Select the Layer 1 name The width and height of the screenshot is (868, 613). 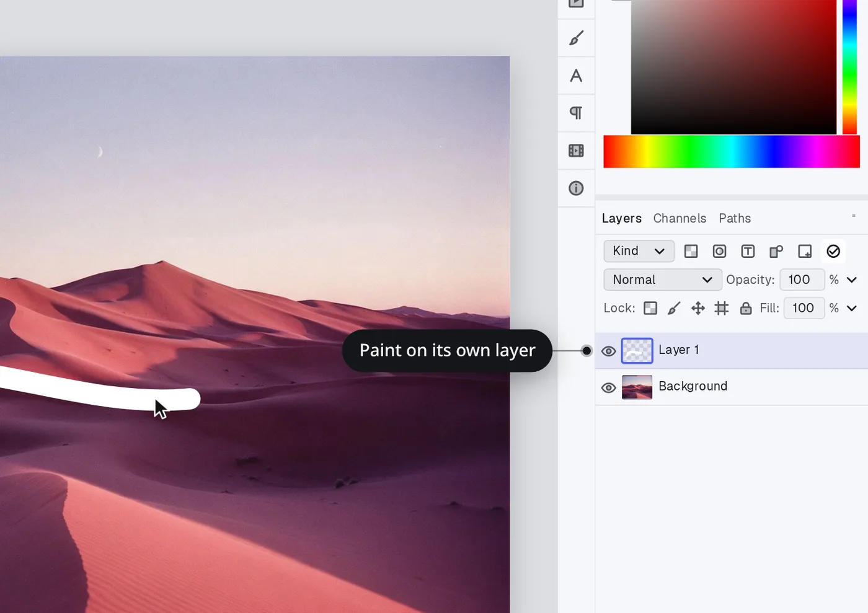(678, 350)
